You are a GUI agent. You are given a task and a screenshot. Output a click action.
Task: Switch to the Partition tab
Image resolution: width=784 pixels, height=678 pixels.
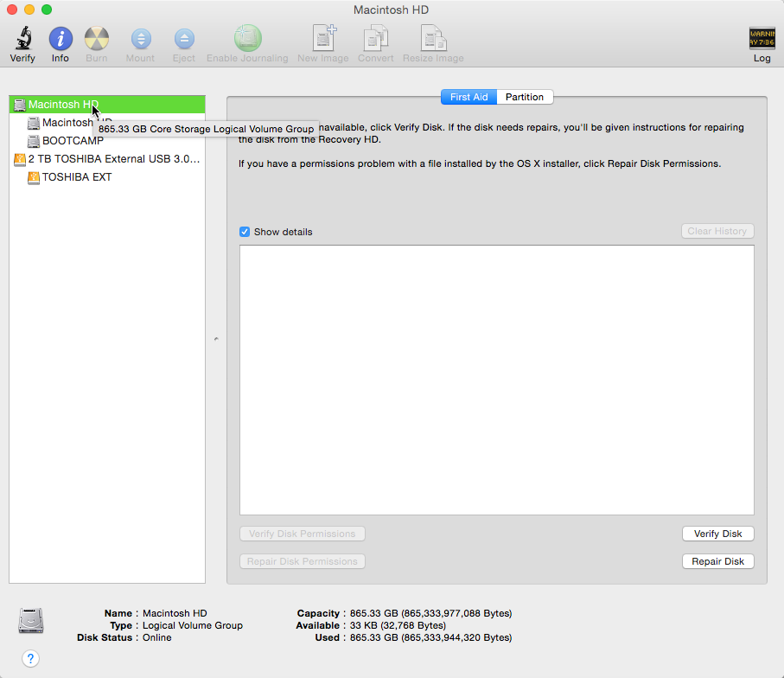525,97
